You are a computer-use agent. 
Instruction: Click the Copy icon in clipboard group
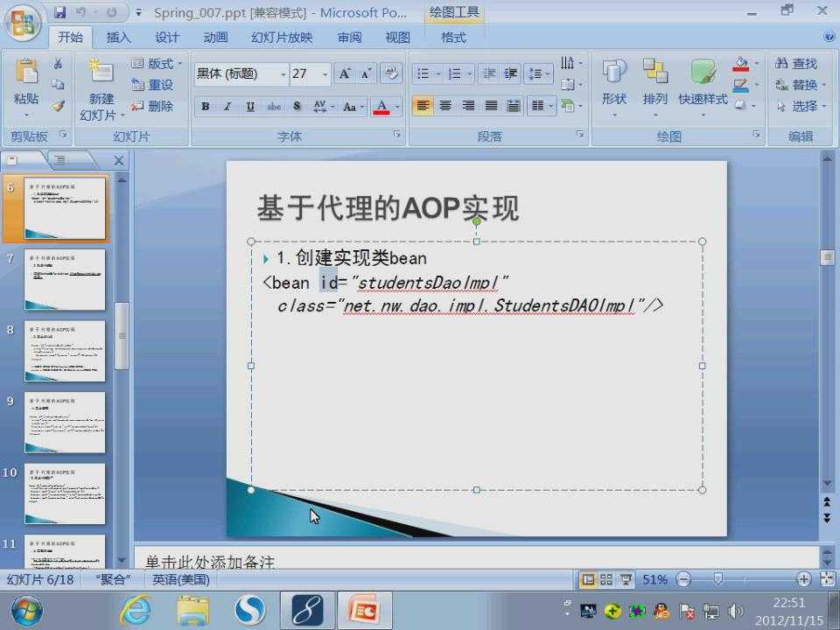58,85
